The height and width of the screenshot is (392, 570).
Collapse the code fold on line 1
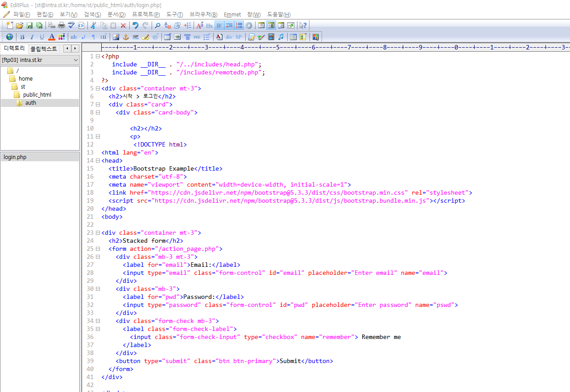point(97,57)
